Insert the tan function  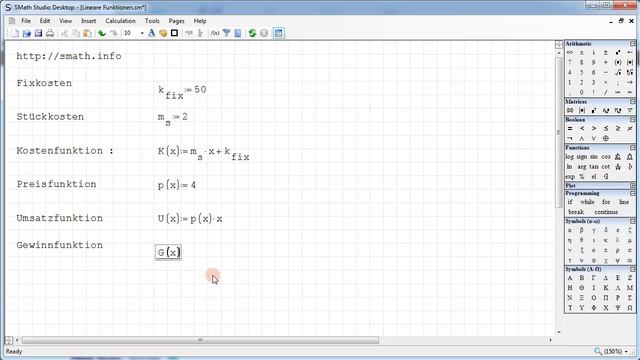[593, 167]
